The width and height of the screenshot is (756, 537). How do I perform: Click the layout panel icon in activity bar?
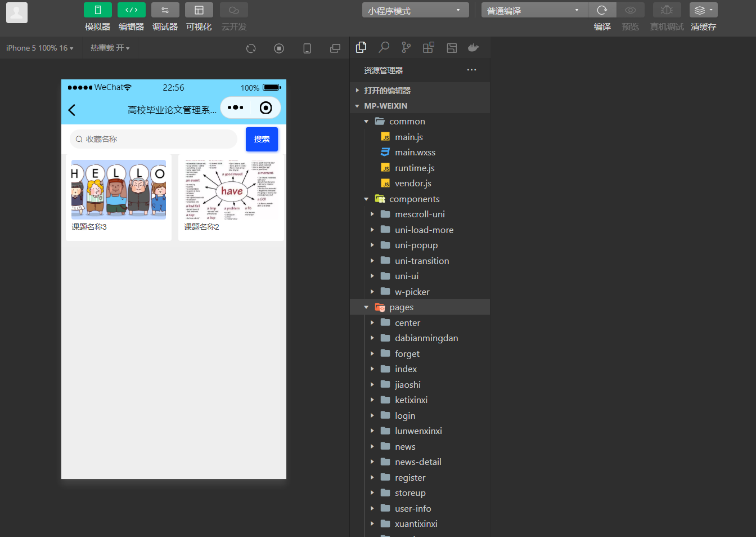pos(452,48)
